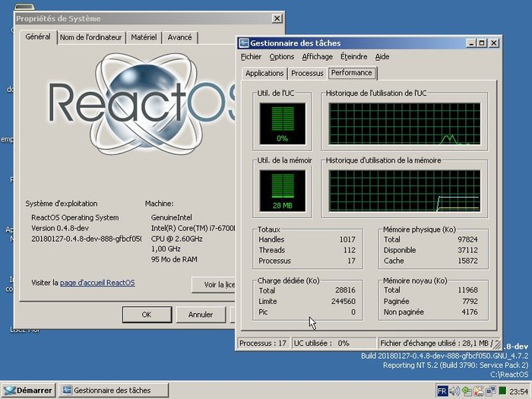
Task: Open the Affichage menu
Action: coord(317,57)
